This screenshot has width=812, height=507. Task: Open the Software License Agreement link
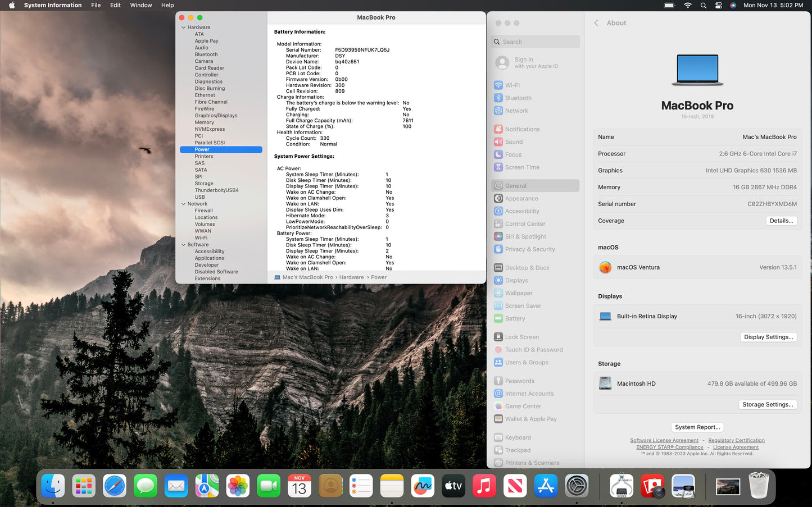pyautogui.click(x=664, y=441)
